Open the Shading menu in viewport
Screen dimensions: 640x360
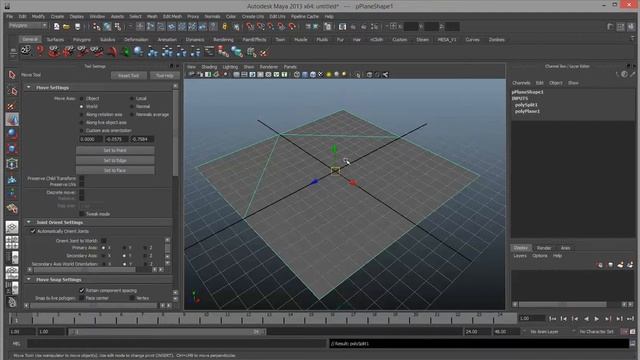pos(209,67)
